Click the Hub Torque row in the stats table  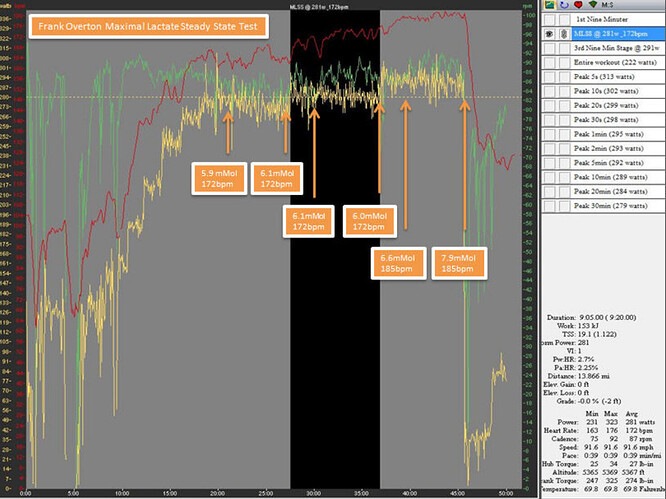click(598, 464)
